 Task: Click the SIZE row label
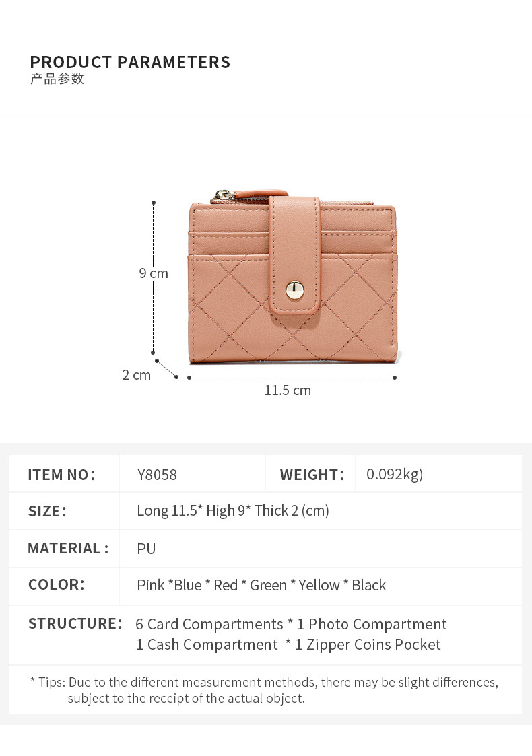coord(47,511)
